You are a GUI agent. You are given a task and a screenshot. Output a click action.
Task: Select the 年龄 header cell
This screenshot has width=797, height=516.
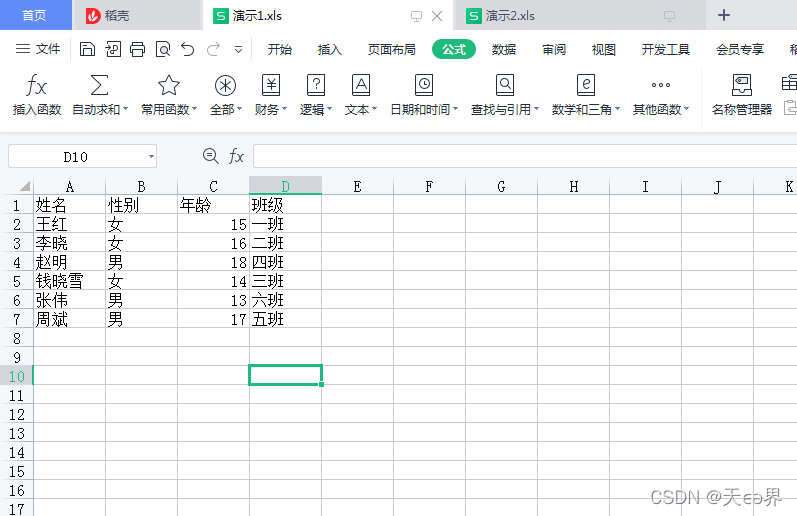pyautogui.click(x=213, y=205)
